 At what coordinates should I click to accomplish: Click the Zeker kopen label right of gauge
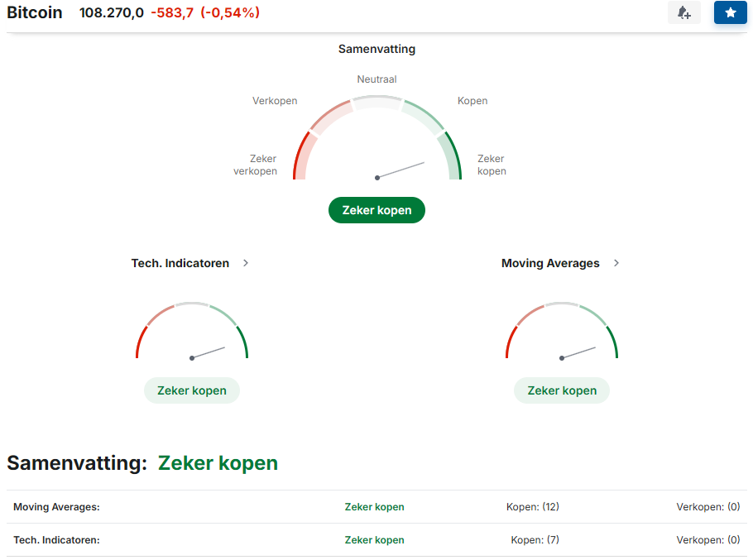[x=492, y=165]
